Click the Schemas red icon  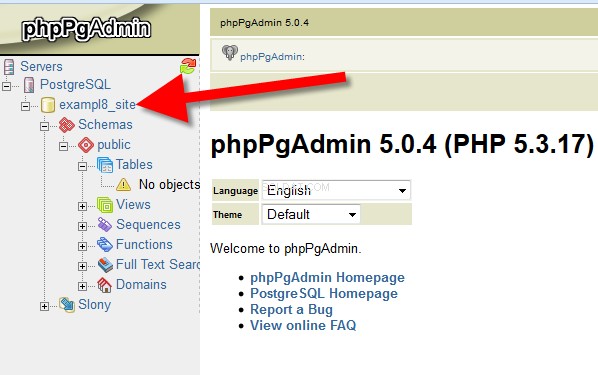tap(67, 125)
